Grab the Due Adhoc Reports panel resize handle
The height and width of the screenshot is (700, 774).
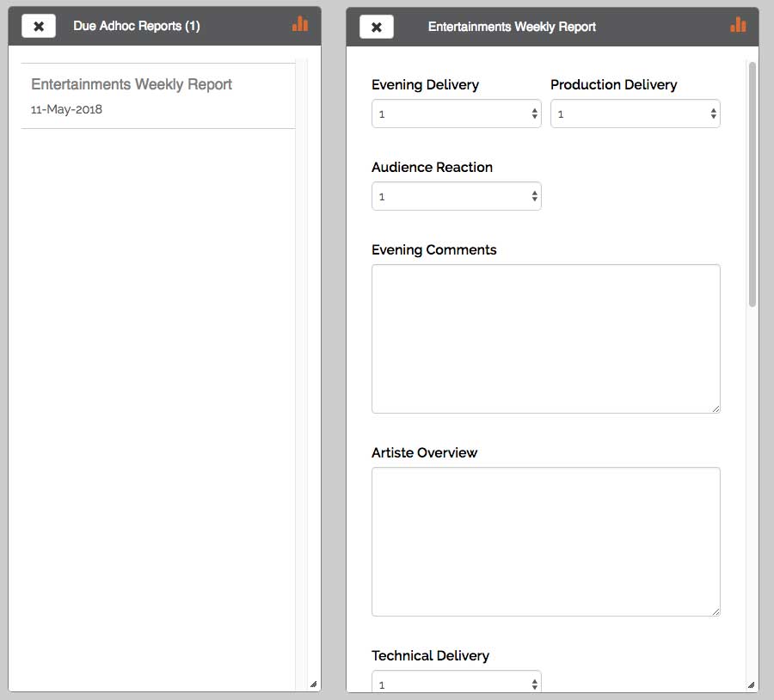click(313, 685)
